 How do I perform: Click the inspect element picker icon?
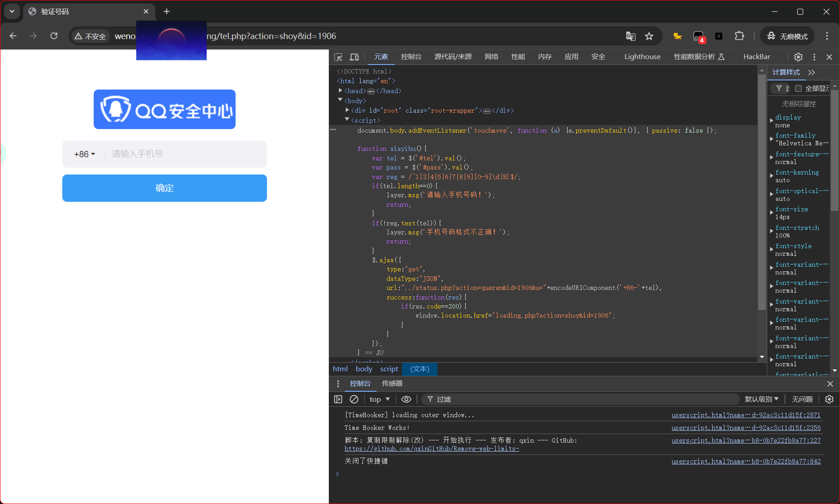(x=338, y=57)
